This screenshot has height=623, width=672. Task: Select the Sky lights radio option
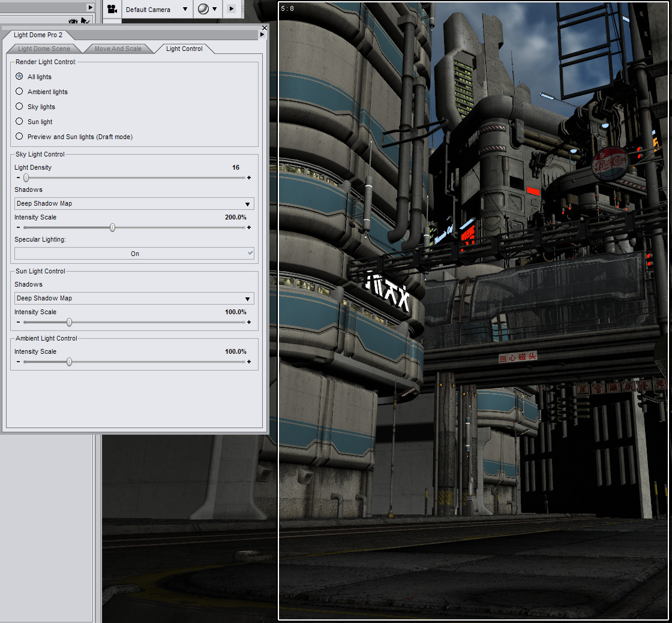click(x=20, y=107)
